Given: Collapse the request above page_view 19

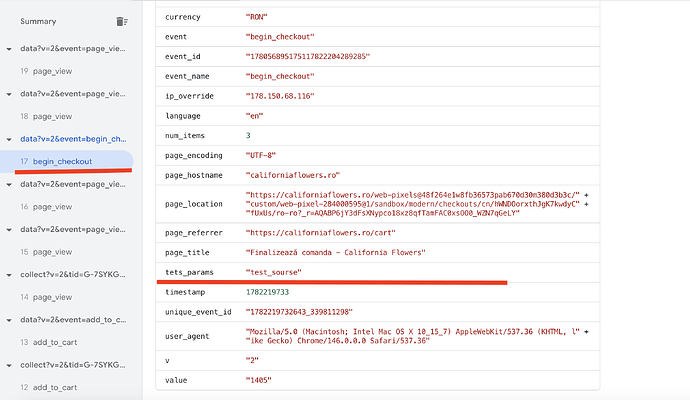Looking at the screenshot, I should point(9,49).
